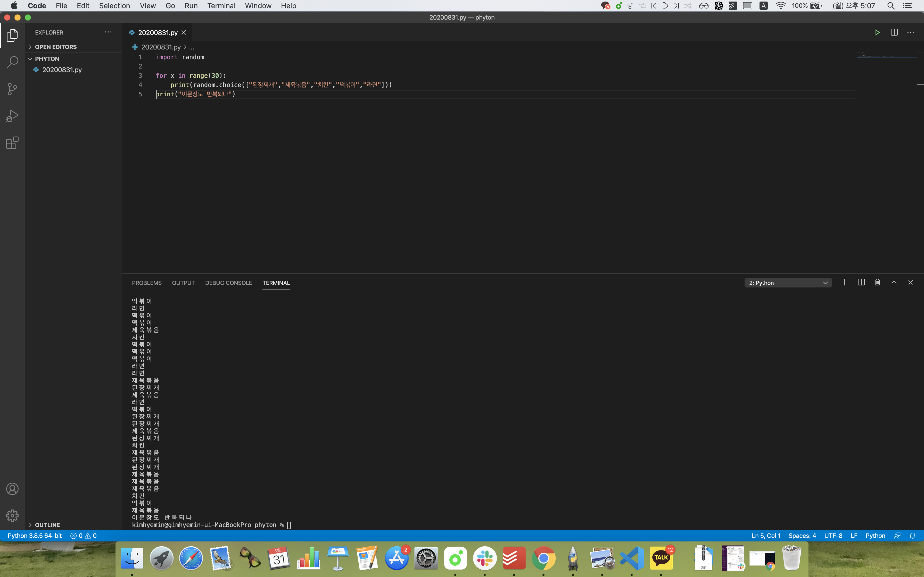Toggle the Explorer sidebar icon

[12, 36]
